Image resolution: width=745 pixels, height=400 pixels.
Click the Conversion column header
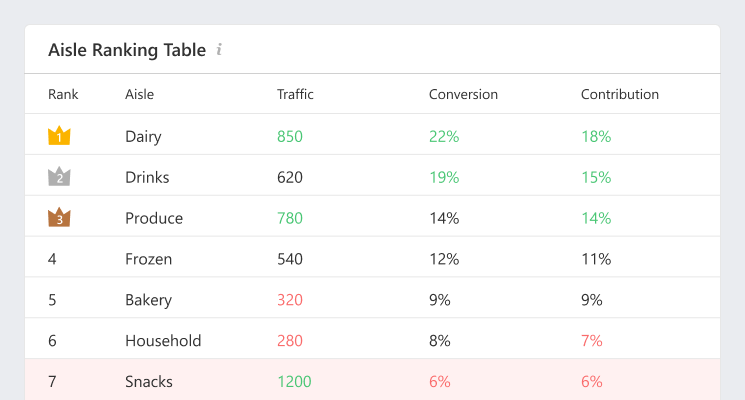pos(463,94)
